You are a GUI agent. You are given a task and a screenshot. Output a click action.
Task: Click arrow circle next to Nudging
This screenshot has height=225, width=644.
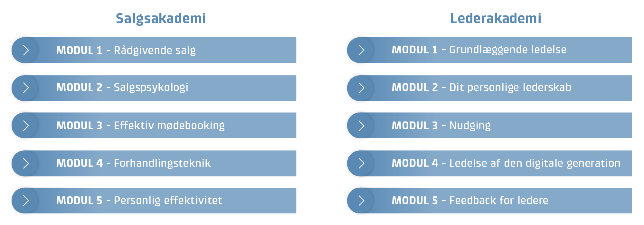point(360,125)
